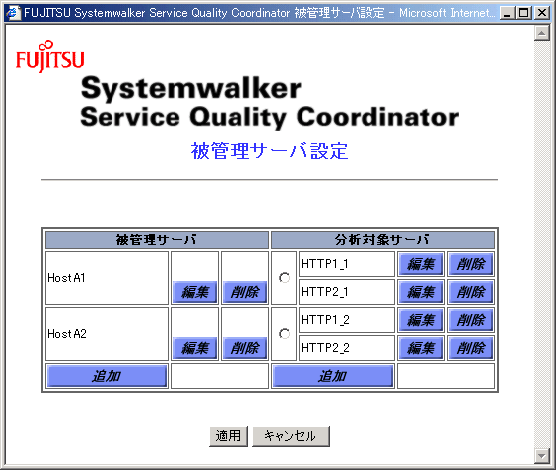Viewport: 556px width, 470px height.
Task: Delete the HTTP1_1 analysis server
Action: point(471,264)
